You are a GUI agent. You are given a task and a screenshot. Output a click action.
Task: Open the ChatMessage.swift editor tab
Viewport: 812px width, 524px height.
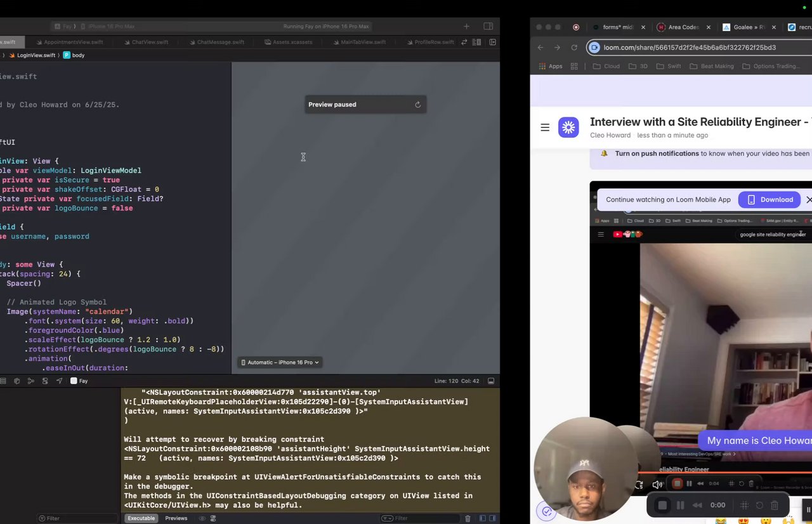click(x=216, y=42)
